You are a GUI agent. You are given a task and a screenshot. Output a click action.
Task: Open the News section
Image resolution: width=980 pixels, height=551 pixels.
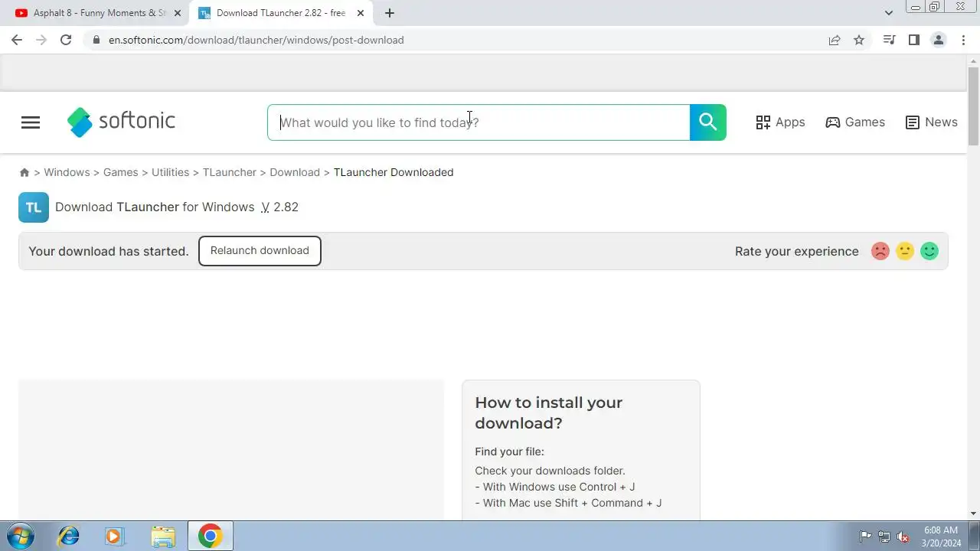[931, 122]
